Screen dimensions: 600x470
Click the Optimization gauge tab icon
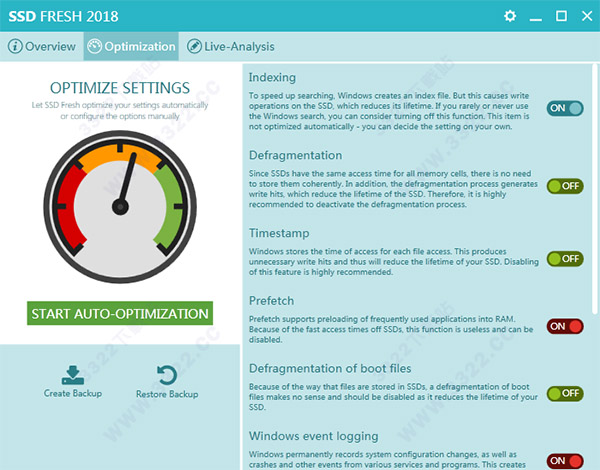pos(94,46)
